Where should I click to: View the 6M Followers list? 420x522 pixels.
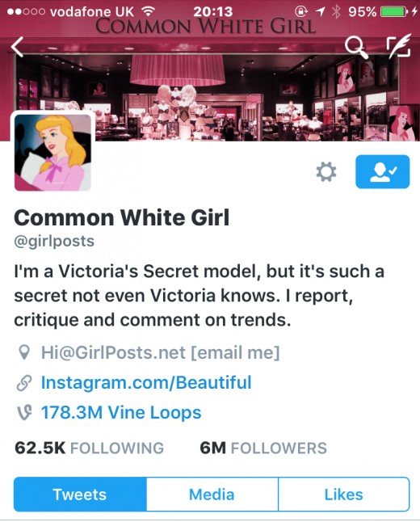click(263, 448)
